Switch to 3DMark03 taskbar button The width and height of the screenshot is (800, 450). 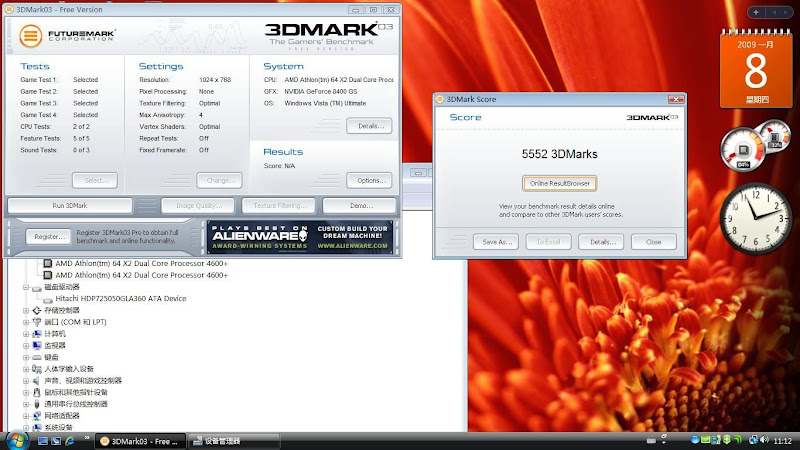[x=140, y=441]
